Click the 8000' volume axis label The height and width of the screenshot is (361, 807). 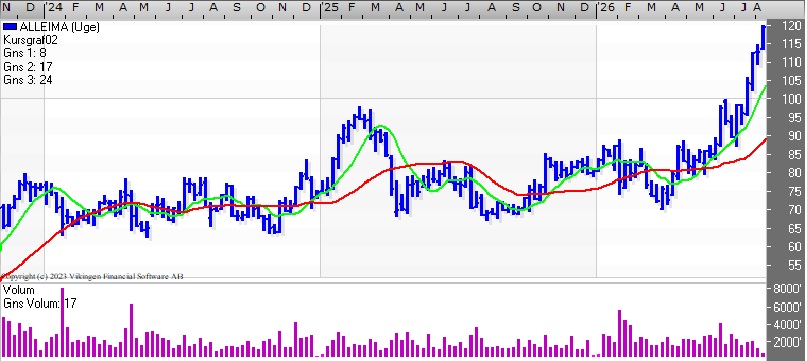[792, 288]
